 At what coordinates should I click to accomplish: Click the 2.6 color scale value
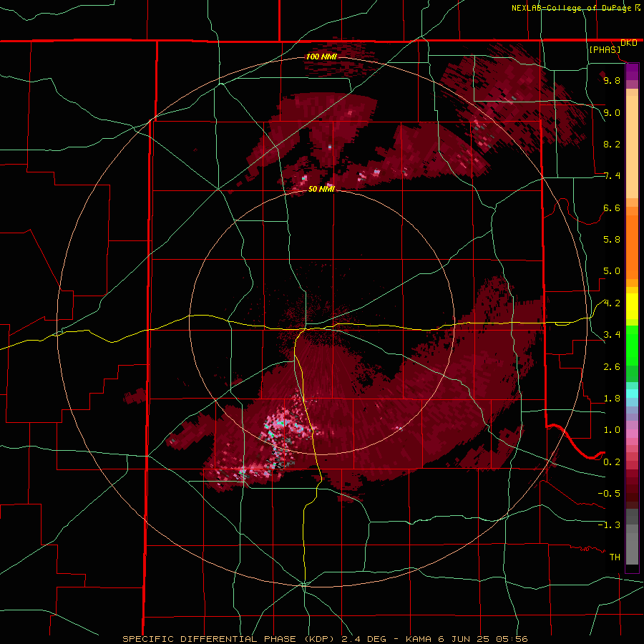point(612,367)
